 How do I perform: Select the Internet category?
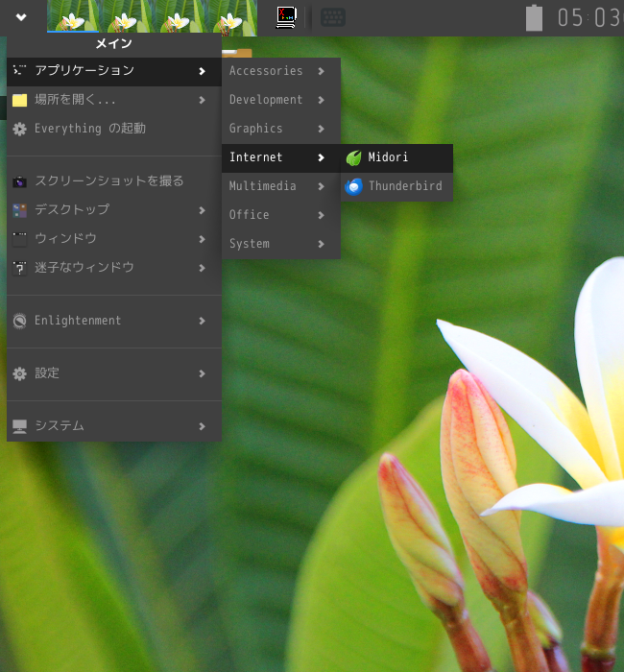pos(281,158)
